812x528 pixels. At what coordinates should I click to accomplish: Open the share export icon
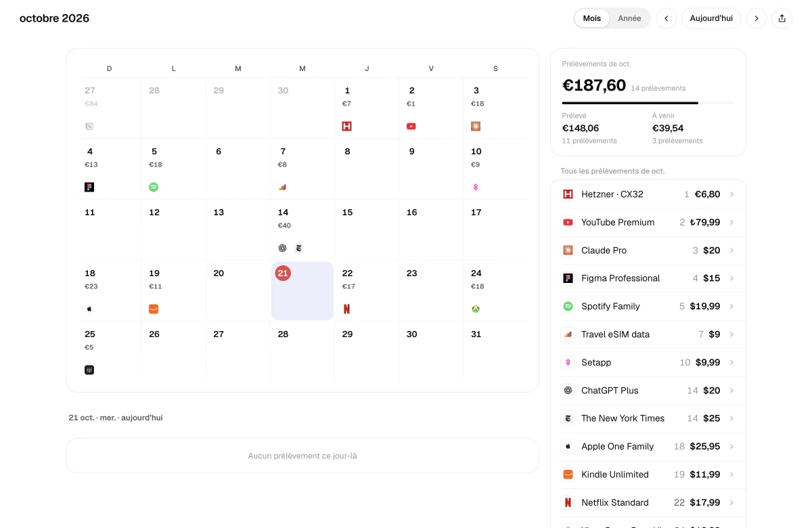pos(782,18)
